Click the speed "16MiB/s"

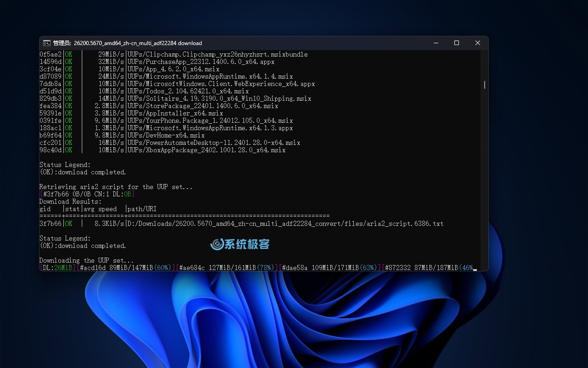pyautogui.click(x=111, y=143)
